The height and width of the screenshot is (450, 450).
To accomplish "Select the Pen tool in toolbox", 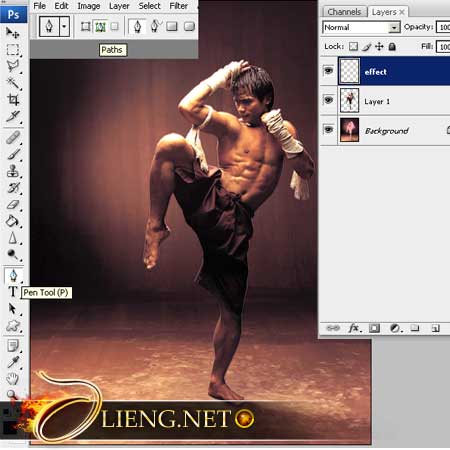I will tap(13, 275).
